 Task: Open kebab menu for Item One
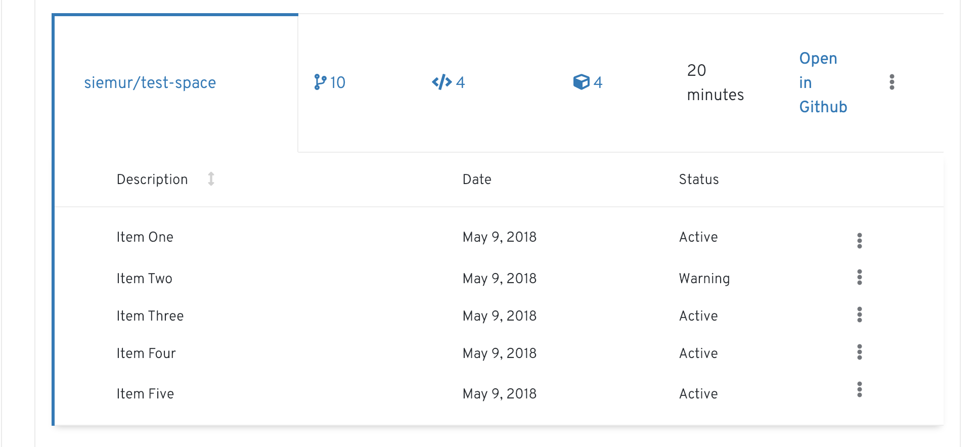(x=859, y=241)
